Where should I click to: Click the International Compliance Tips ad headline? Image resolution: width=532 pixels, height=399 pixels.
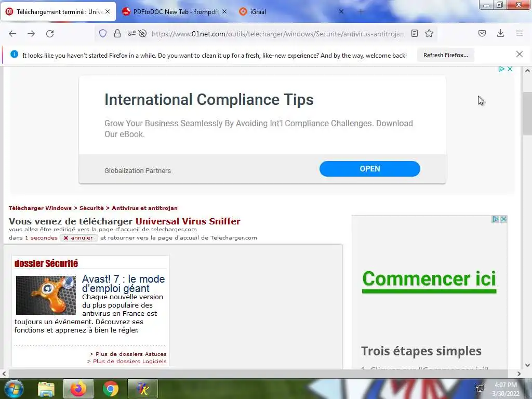(x=209, y=100)
